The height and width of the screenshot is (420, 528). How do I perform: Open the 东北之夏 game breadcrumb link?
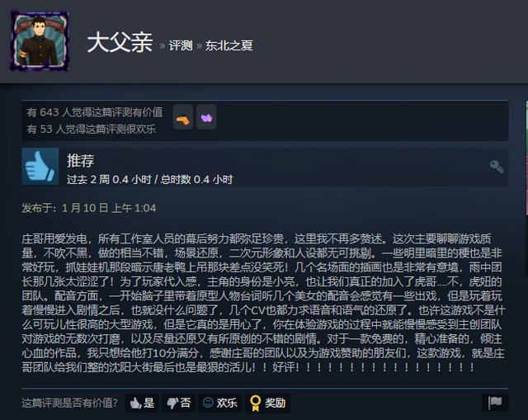(229, 45)
